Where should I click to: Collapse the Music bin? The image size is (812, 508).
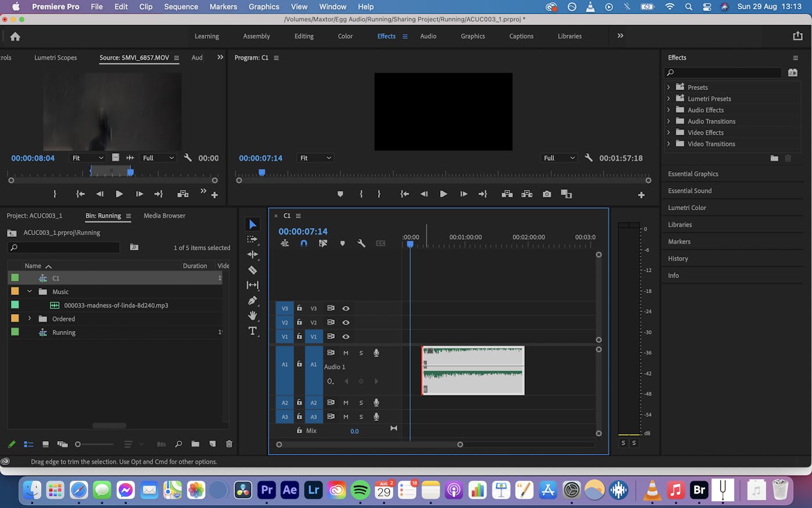(x=30, y=291)
